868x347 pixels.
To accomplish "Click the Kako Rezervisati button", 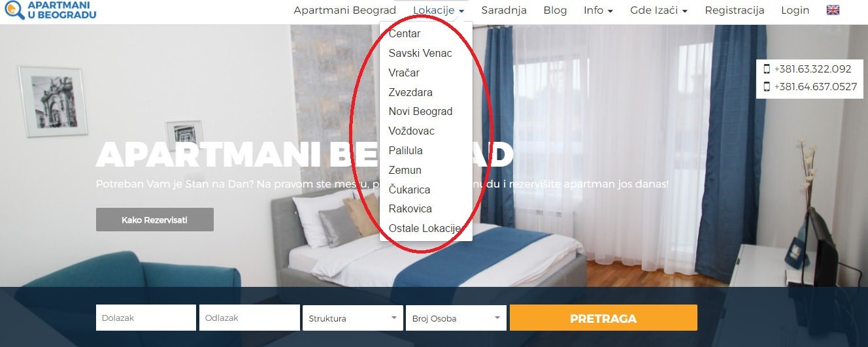I will (155, 220).
